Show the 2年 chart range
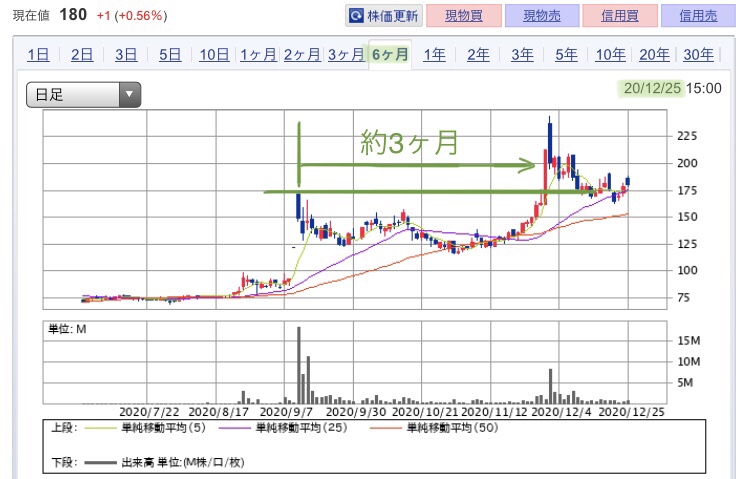The width and height of the screenshot is (749, 479). click(478, 55)
